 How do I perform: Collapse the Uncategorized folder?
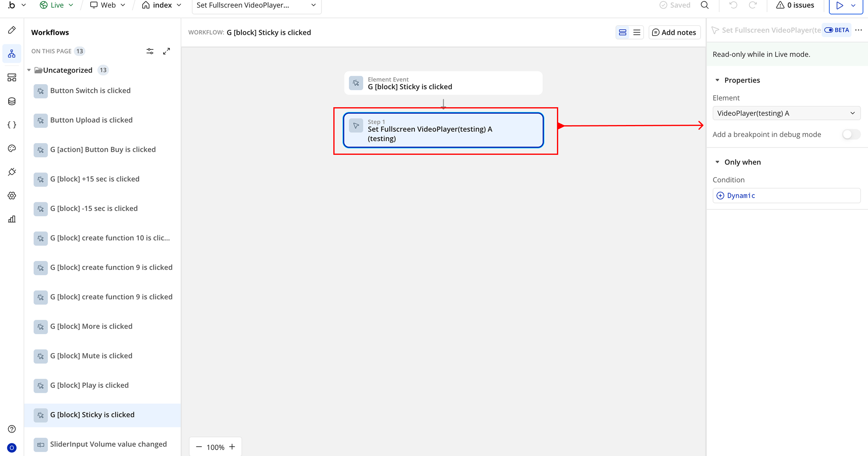pos(29,70)
